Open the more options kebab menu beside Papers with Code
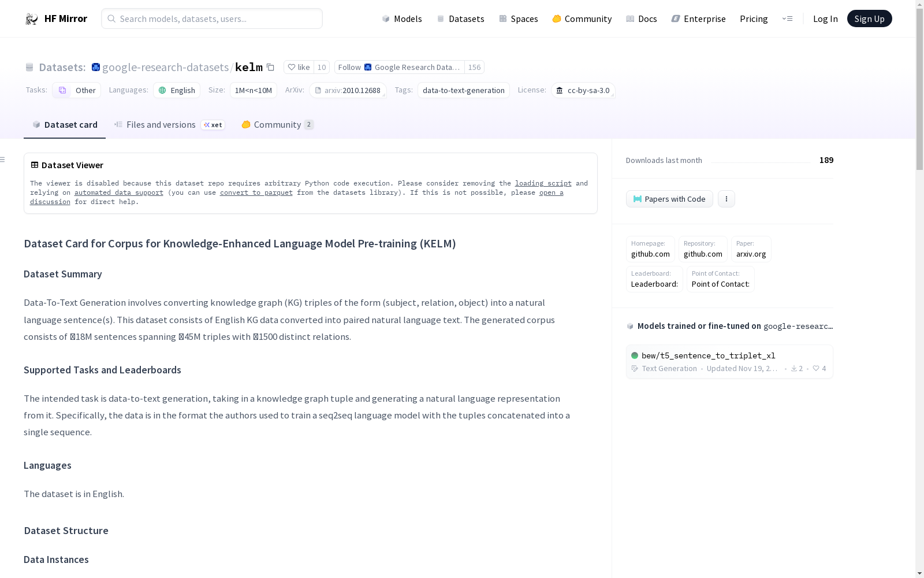 click(726, 199)
